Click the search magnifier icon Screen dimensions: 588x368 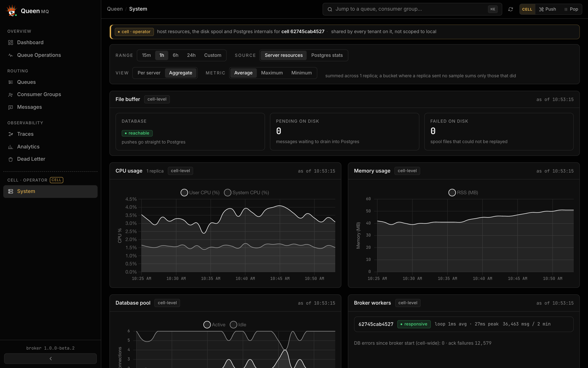[330, 9]
